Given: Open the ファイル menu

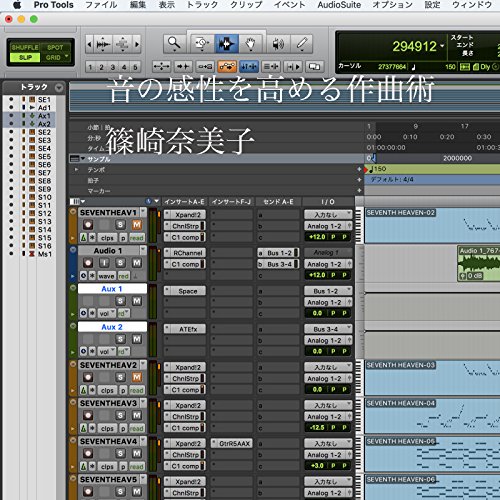Looking at the screenshot, I should pos(101,5).
